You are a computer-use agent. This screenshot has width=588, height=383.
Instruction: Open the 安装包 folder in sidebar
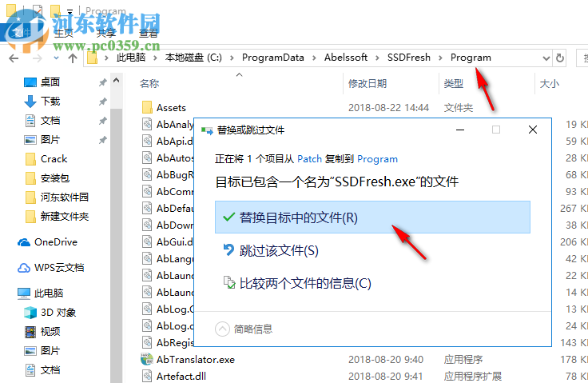tap(55, 178)
